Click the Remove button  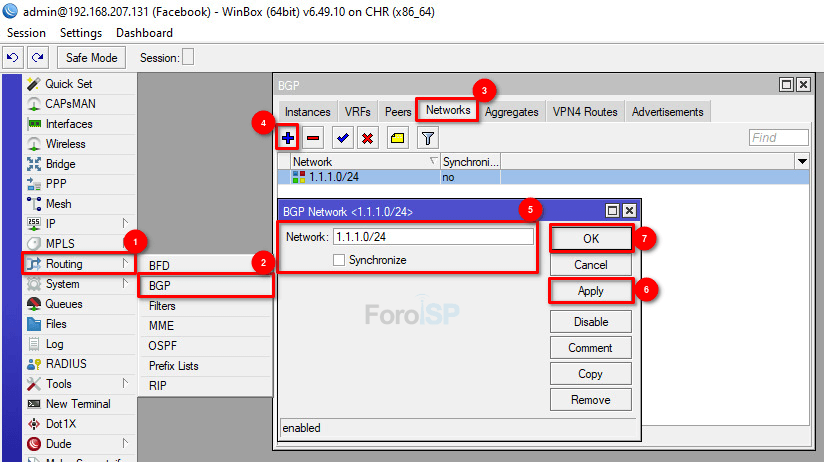pos(591,400)
